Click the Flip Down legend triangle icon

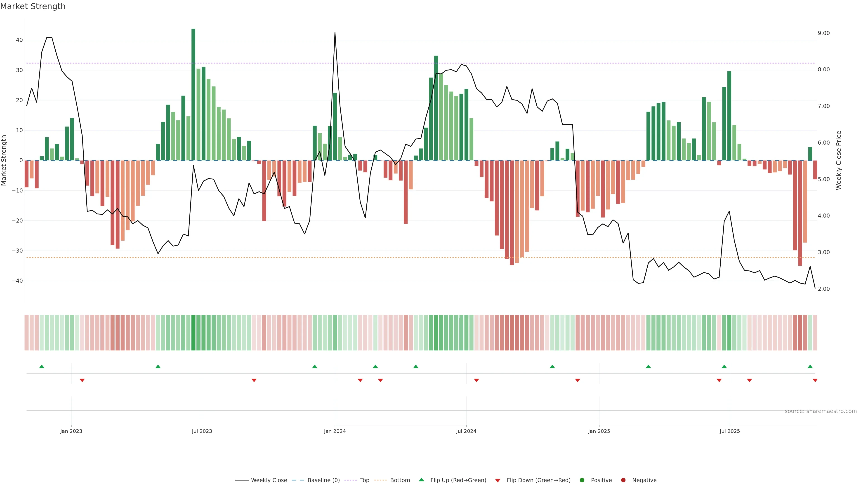coord(498,481)
